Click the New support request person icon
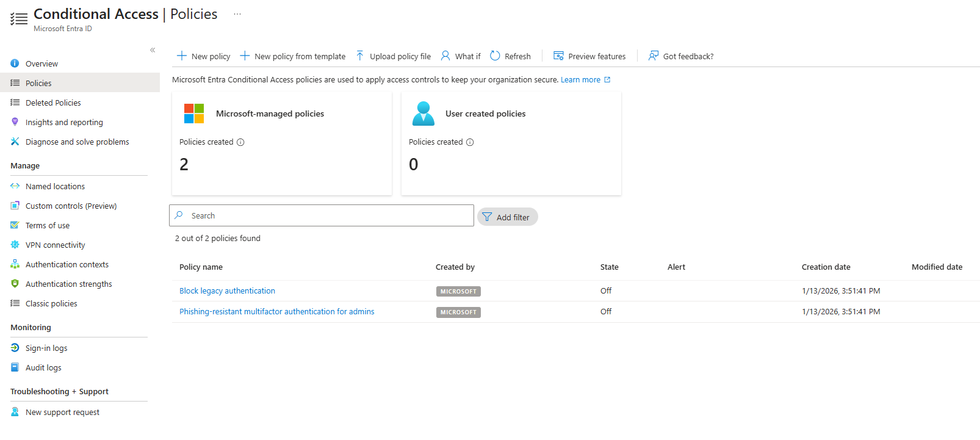 pos(15,412)
